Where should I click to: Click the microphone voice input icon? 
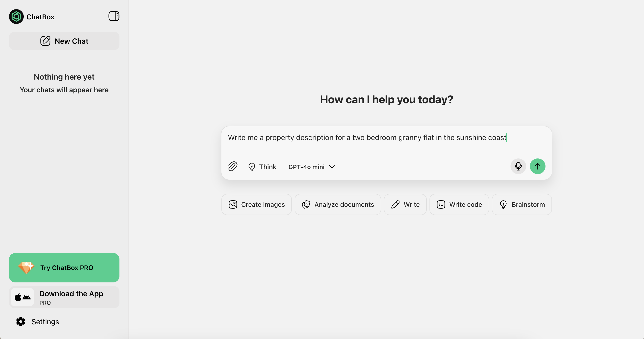(518, 166)
